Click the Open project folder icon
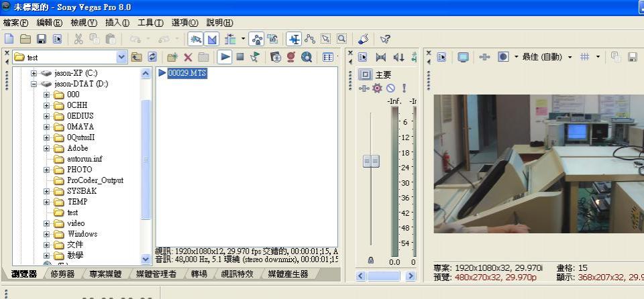The height and width of the screenshot is (299, 644). click(x=25, y=39)
